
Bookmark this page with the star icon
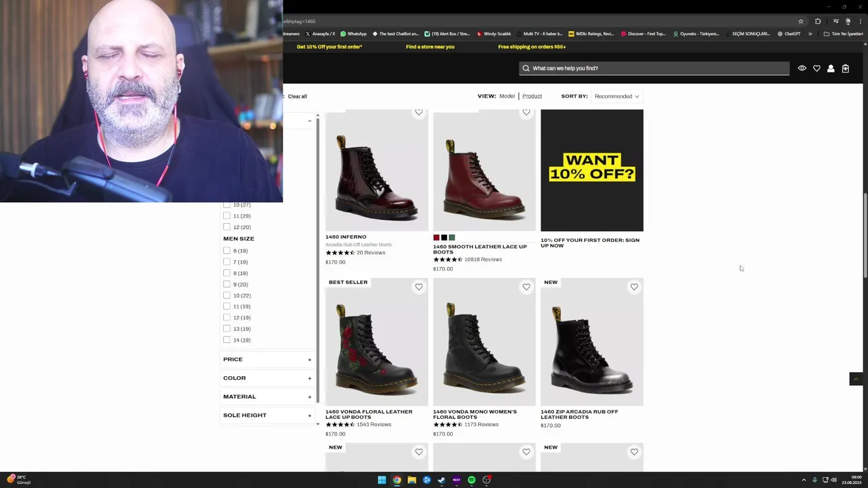[801, 21]
